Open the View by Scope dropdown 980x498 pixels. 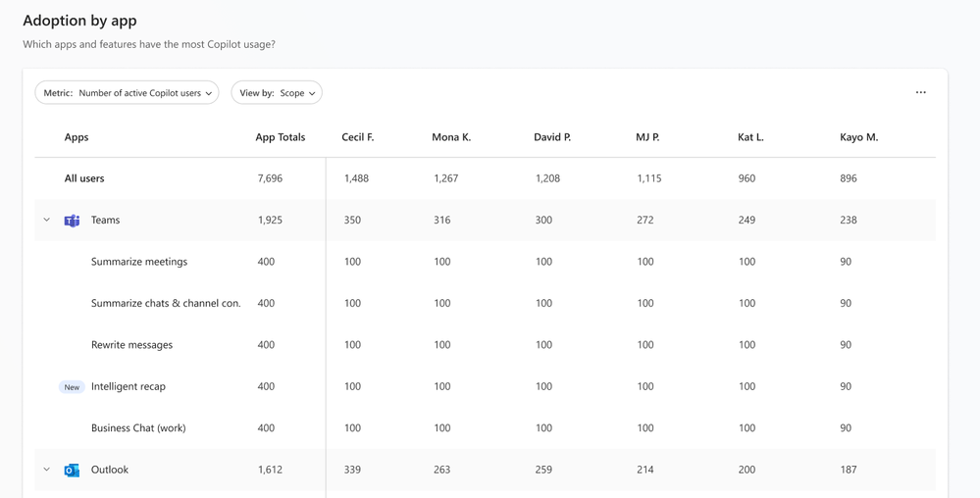[x=277, y=92]
